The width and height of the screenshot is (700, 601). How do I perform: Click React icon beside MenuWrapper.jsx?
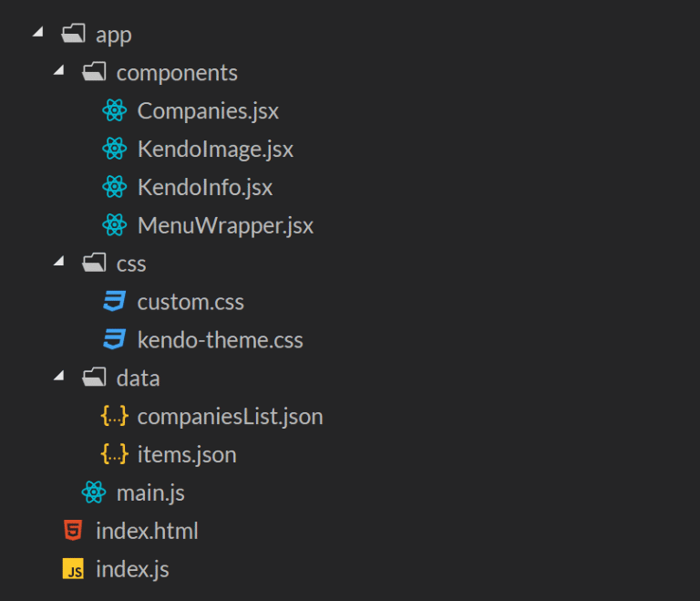(115, 224)
